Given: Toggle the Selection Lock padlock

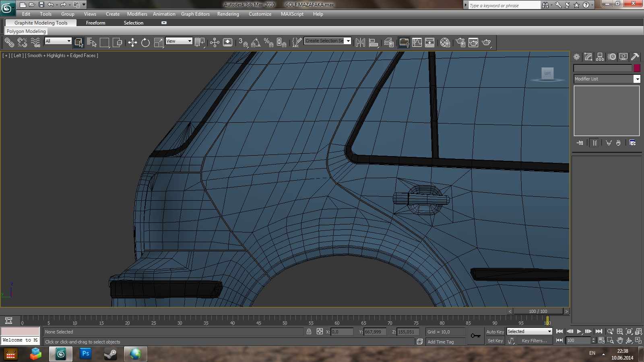Looking at the screenshot, I should pyautogui.click(x=309, y=332).
